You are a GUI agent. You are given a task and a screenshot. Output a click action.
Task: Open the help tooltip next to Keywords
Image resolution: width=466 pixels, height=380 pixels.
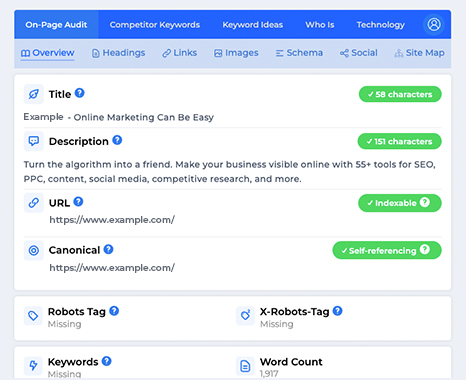click(107, 361)
